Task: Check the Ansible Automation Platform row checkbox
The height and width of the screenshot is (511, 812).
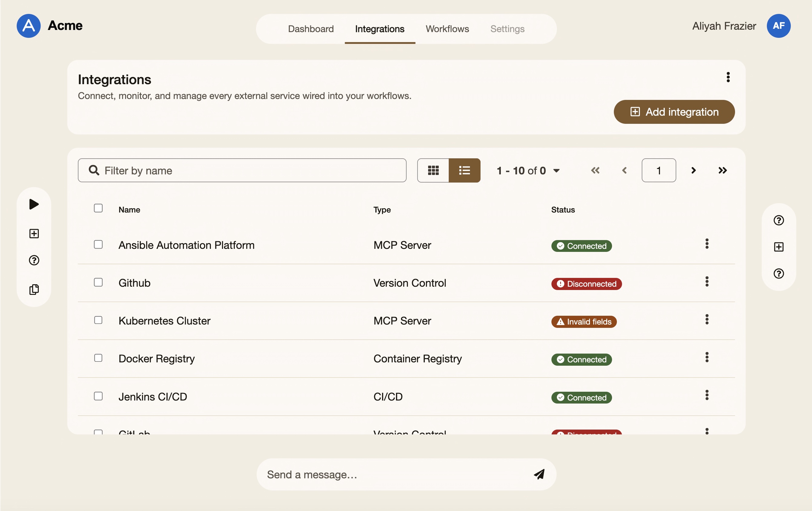Action: point(98,245)
